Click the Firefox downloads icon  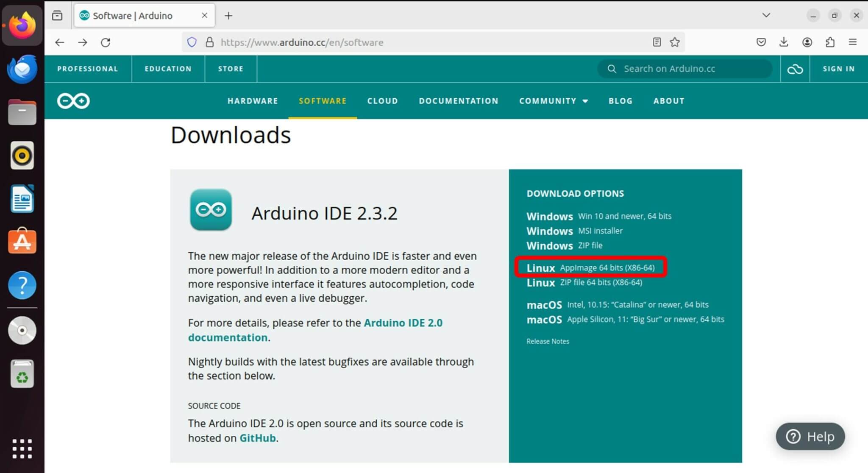(x=784, y=42)
